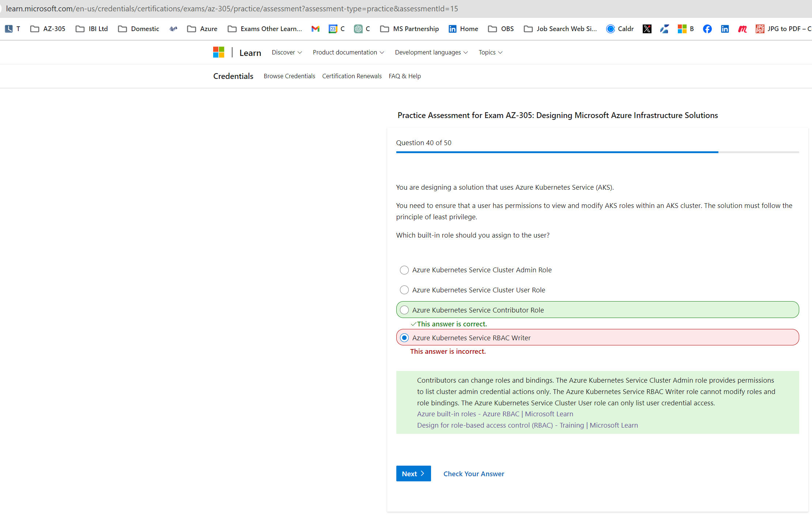Click the Question 40 of 50 text
This screenshot has height=519, width=812.
tap(424, 143)
